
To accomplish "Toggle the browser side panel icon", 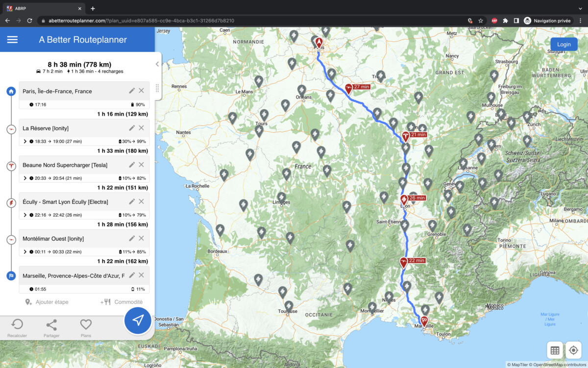I will point(516,21).
